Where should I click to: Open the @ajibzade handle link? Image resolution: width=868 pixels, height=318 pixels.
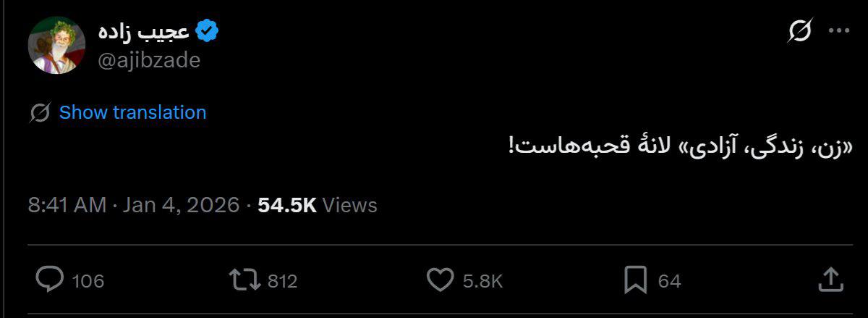click(x=148, y=61)
